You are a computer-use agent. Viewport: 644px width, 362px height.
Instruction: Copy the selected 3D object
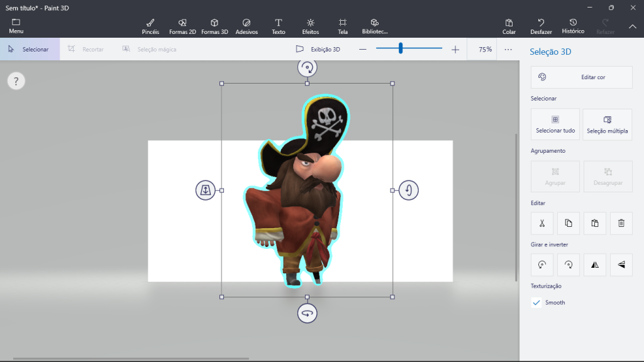pos(569,223)
